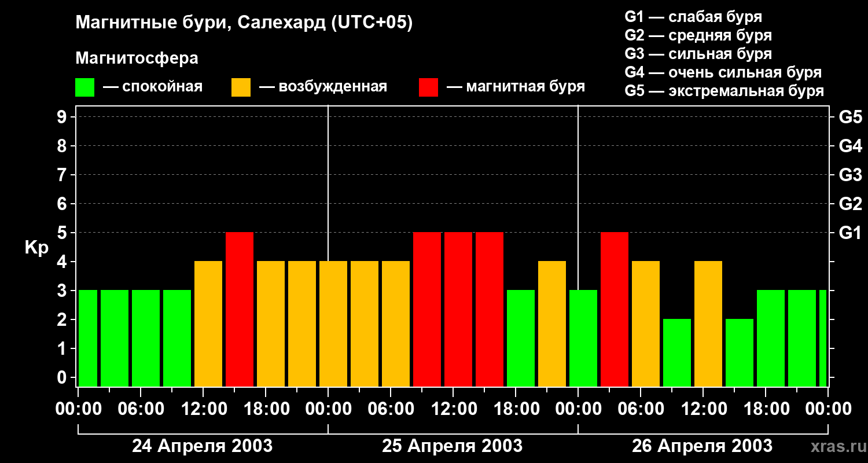Viewport: 868px width, 463px height.
Task: Click the G3 label on the right axis
Action: click(x=850, y=175)
